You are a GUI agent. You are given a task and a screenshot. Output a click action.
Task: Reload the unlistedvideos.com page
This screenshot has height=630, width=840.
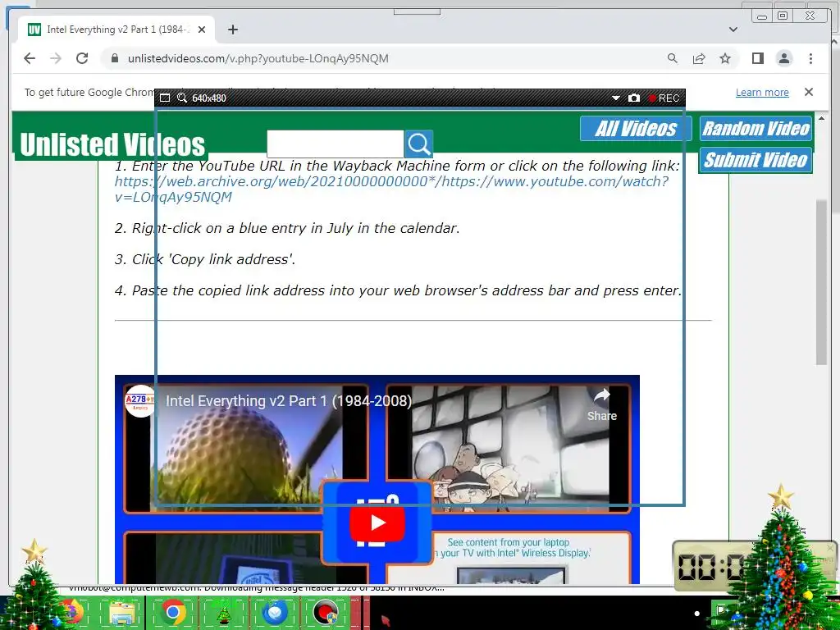(82, 58)
